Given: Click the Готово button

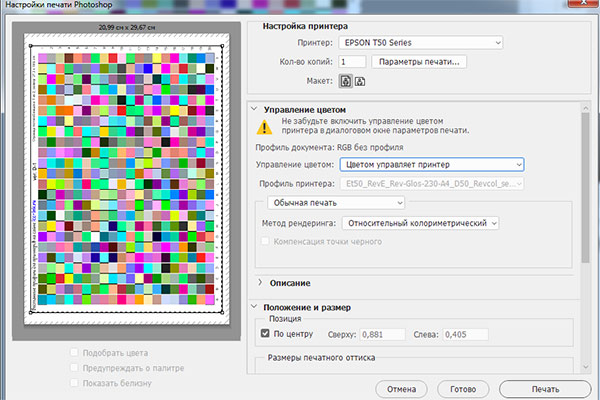Looking at the screenshot, I should tap(463, 389).
